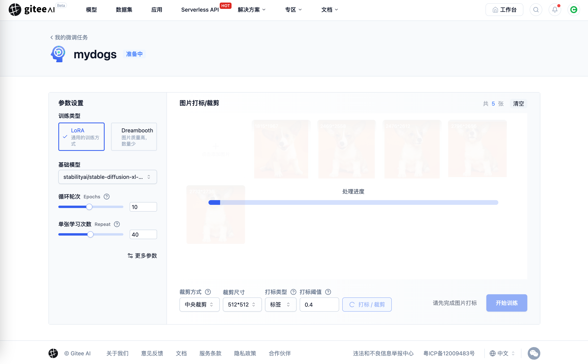Select the 2469*2558 dog thumbnail
The width and height of the screenshot is (588, 364).
(x=346, y=149)
